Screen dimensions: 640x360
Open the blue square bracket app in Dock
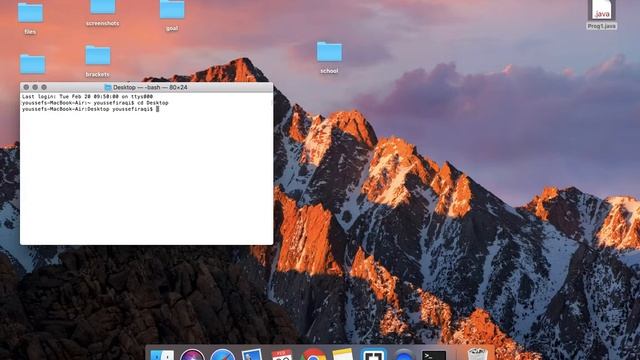click(x=373, y=354)
